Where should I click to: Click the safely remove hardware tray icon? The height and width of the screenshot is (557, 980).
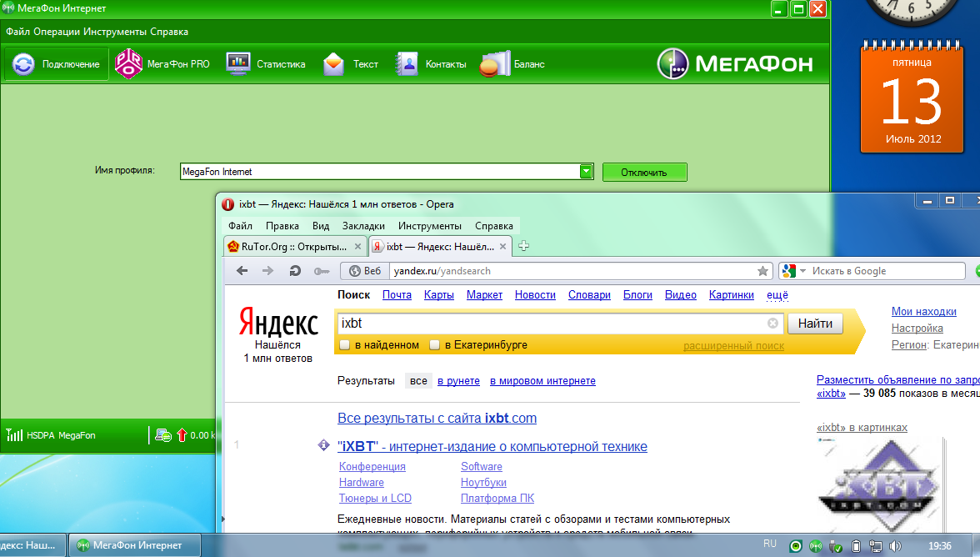click(836, 546)
